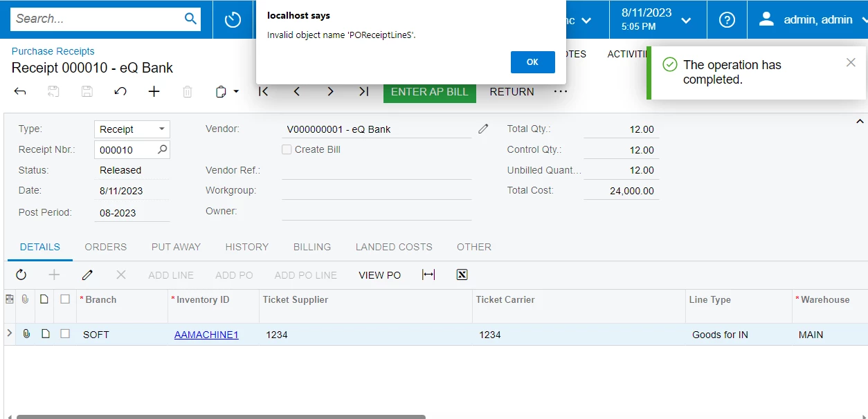
Task: Open the Purchase Receipts breadcrumb link
Action: 53,51
